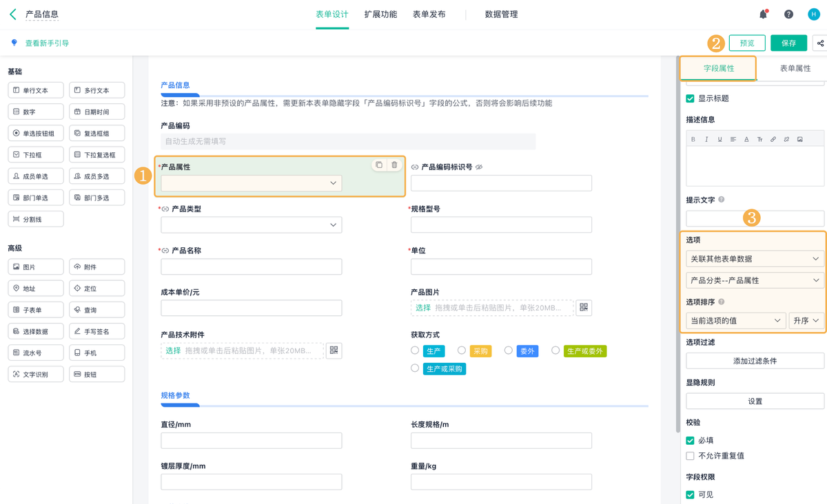Delete the 产品属性 field with trash icon
Screen dimensions: 827x504
coord(394,165)
